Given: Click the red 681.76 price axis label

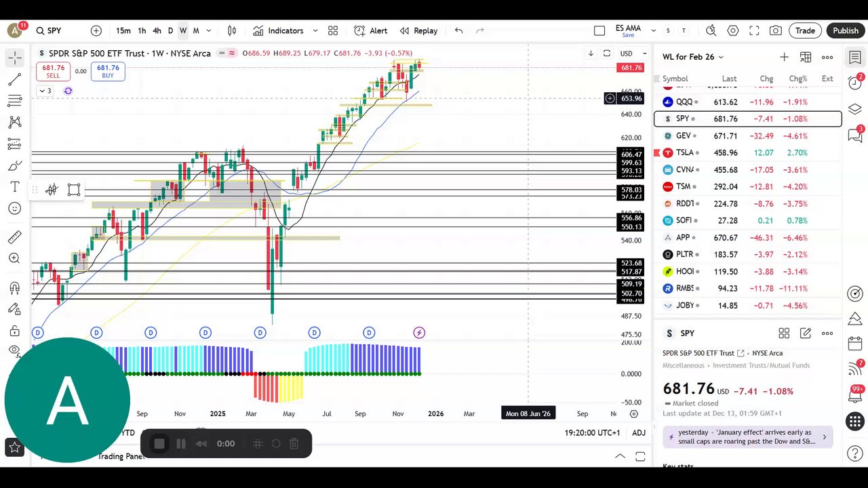Looking at the screenshot, I should tap(631, 68).
